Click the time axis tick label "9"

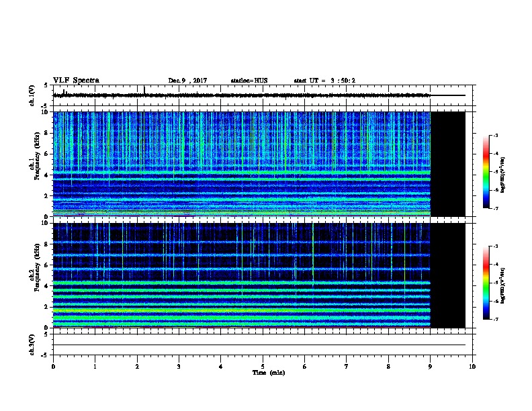430,367
